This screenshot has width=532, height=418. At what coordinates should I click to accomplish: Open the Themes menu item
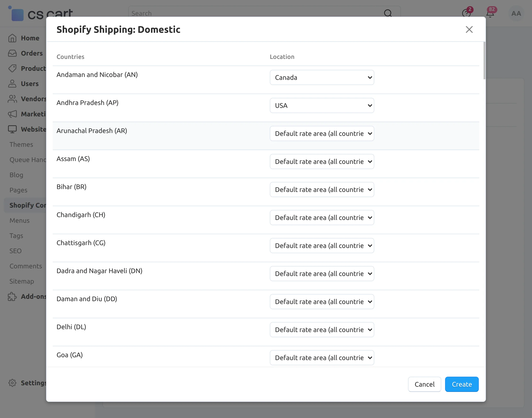(x=21, y=144)
